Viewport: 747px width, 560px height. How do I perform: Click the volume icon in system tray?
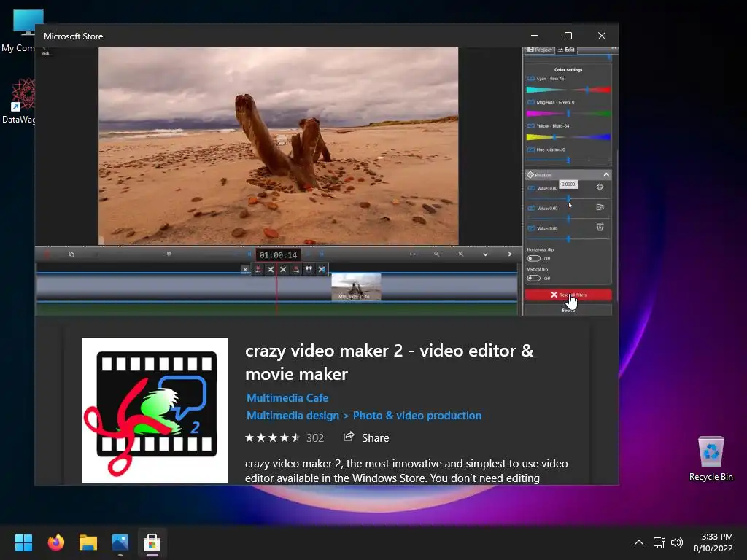click(676, 542)
